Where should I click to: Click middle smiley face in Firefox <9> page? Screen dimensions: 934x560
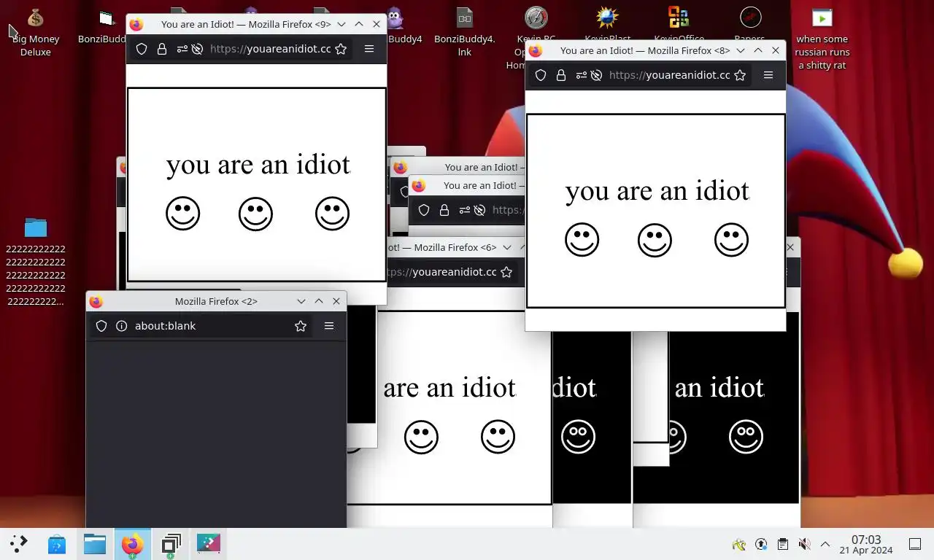tap(255, 214)
